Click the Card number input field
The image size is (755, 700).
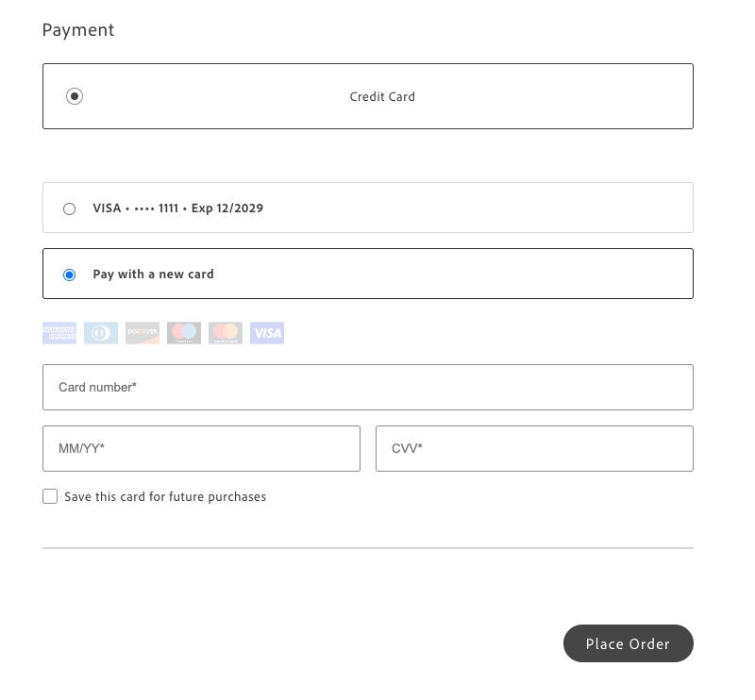368,387
